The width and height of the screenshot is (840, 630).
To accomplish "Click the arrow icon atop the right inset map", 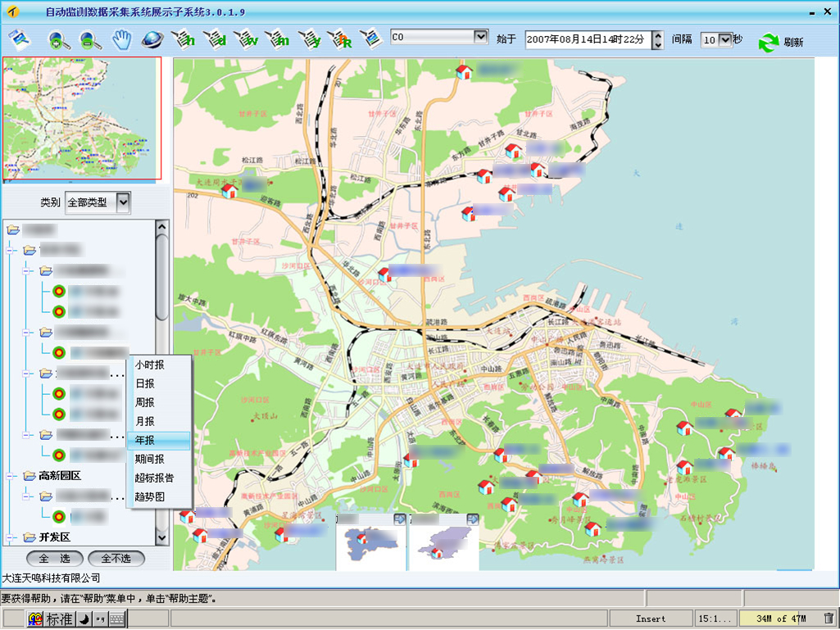I will coord(472,519).
